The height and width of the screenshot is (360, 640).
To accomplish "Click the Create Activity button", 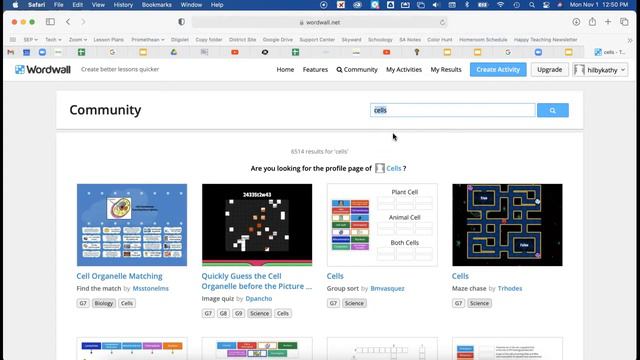I will 498,69.
